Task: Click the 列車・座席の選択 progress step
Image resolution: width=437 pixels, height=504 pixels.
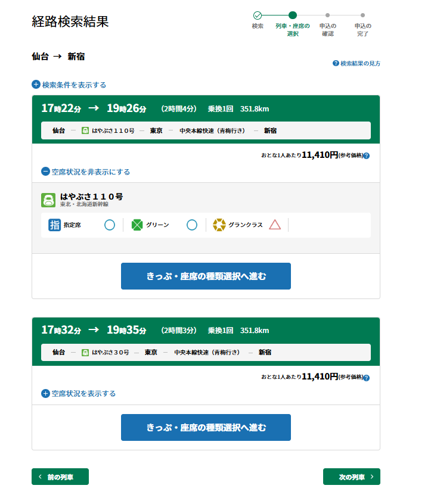Action: coord(292,15)
